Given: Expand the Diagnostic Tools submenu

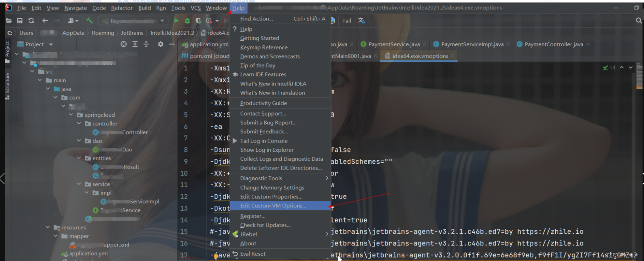Looking at the screenshot, I should click(x=280, y=178).
